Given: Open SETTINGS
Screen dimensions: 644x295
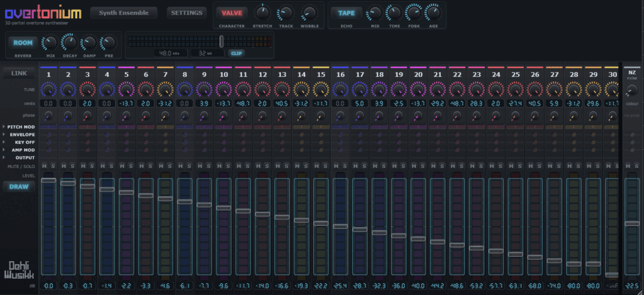Looking at the screenshot, I should click(x=187, y=13).
